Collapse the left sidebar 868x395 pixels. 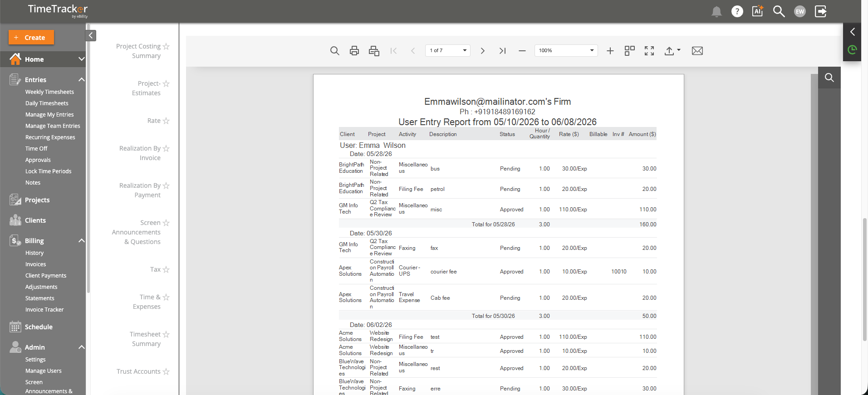(91, 35)
